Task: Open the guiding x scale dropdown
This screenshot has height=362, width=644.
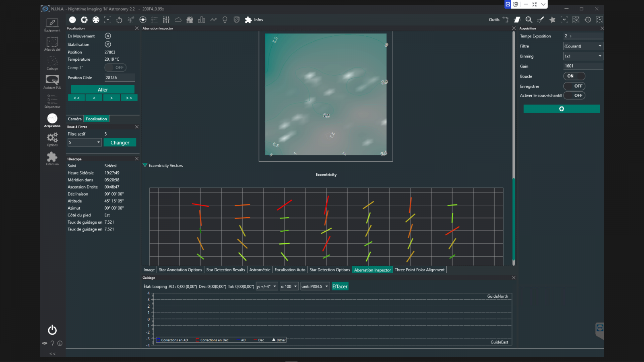Action: click(289, 286)
